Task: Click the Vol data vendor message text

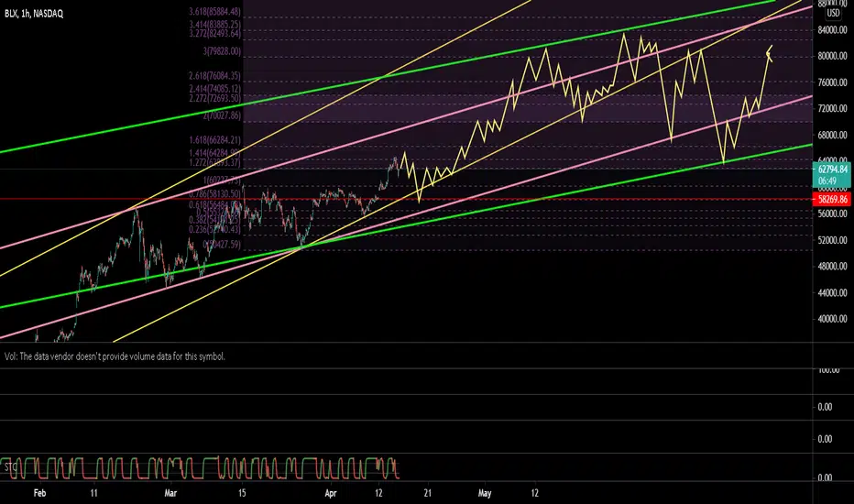Action: [x=115, y=356]
